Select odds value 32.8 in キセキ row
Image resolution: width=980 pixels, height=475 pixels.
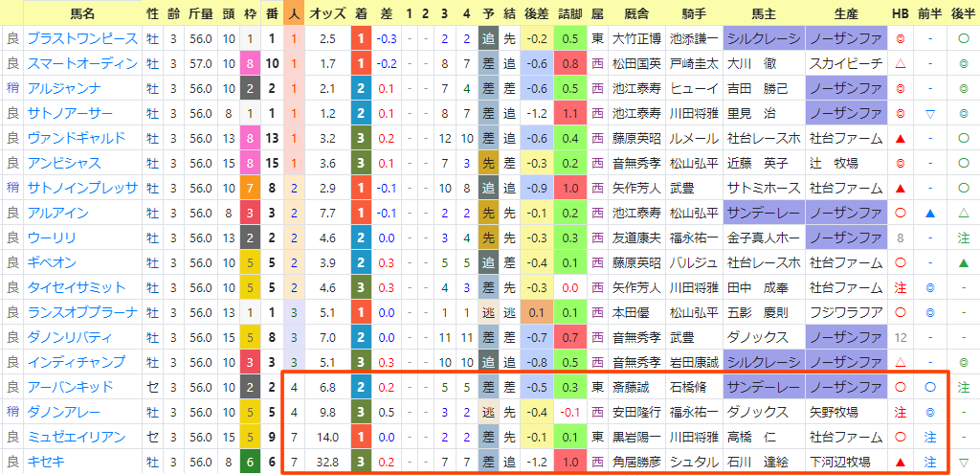tap(327, 462)
